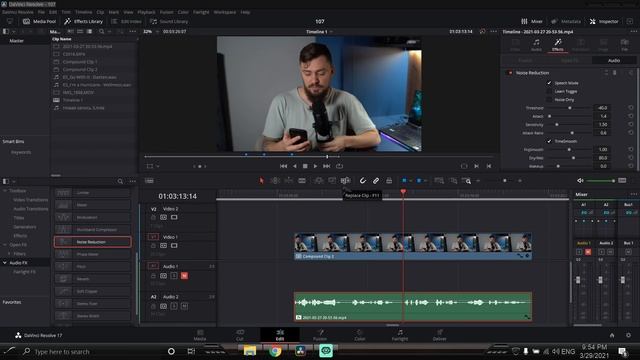Collapse the Open FX tree category
This screenshot has width=640, height=360.
[5, 244]
